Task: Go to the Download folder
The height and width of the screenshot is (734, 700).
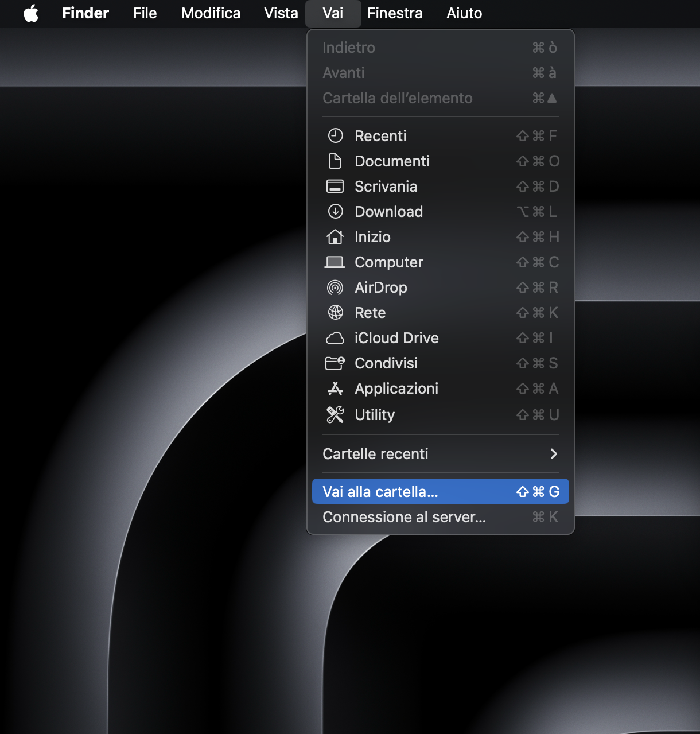Action: [389, 212]
